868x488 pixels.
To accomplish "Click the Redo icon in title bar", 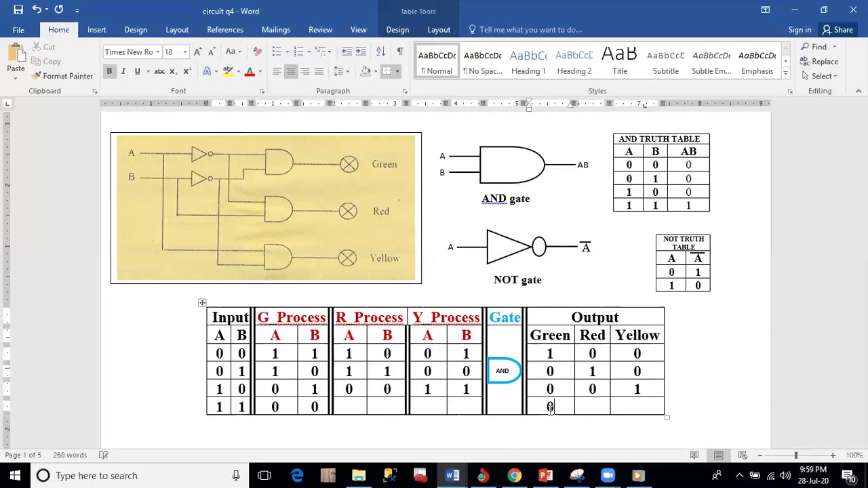I will tap(59, 9).
